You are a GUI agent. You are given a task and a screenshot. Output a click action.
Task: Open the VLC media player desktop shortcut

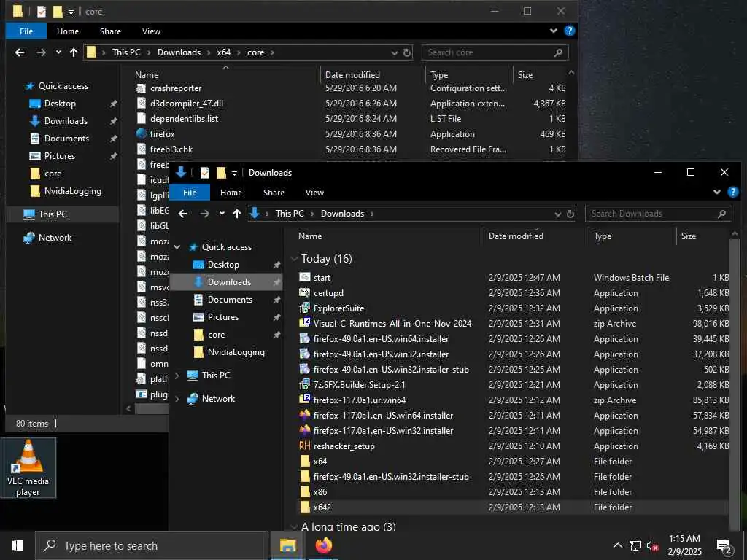pos(28,468)
